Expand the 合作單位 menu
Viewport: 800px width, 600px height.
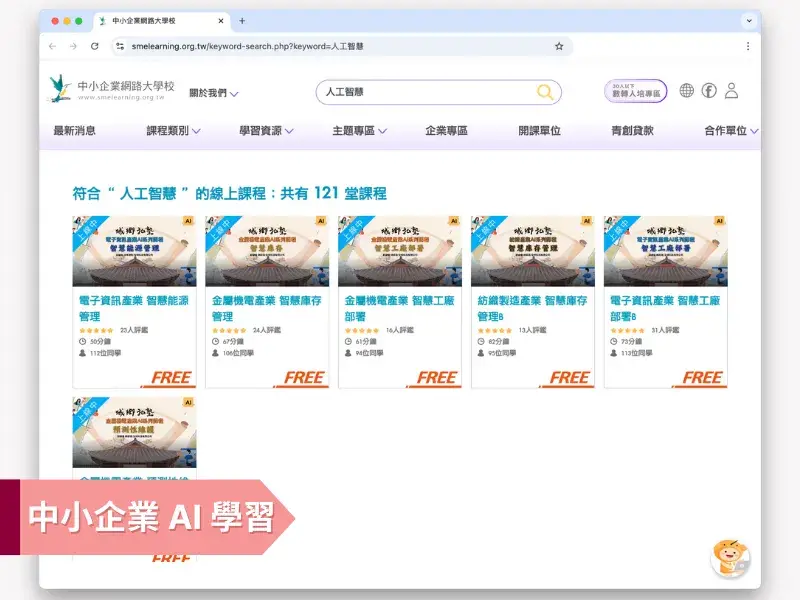[731, 131]
